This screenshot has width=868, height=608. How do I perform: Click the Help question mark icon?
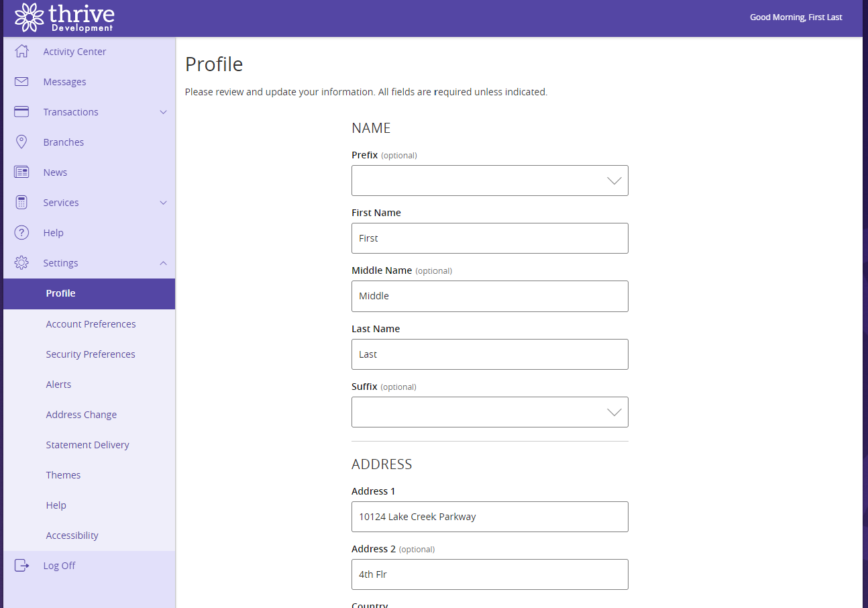[x=21, y=233]
